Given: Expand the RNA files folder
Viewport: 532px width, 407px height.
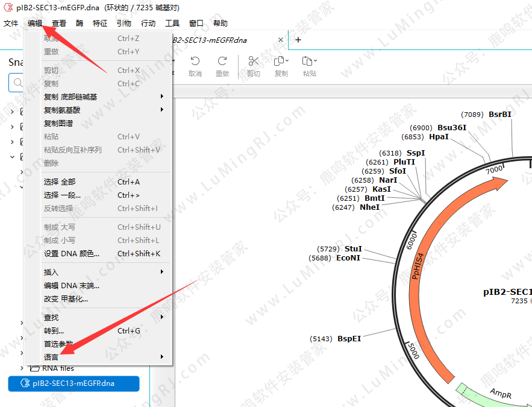Looking at the screenshot, I should point(22,368).
